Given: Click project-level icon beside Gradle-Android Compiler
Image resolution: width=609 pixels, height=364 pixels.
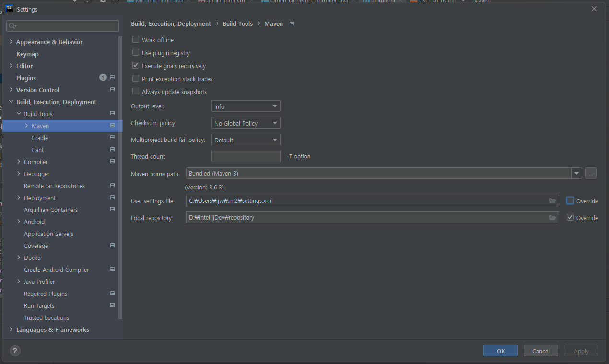Looking at the screenshot, I should 112,269.
